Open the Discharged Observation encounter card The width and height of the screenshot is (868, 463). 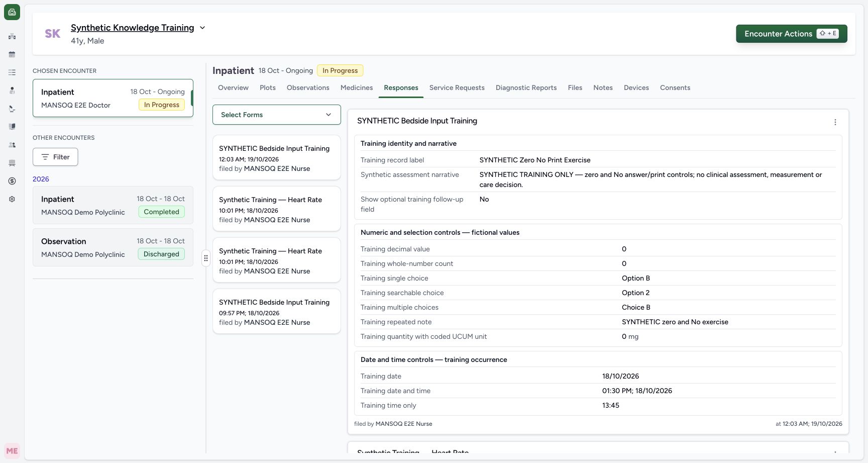(x=113, y=247)
